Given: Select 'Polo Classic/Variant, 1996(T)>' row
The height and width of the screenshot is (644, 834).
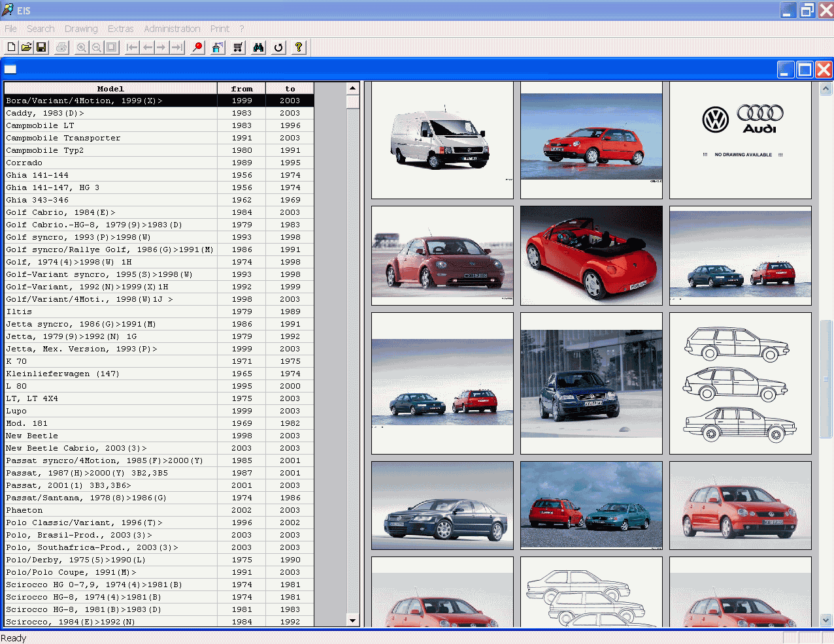Looking at the screenshot, I should click(159, 523).
